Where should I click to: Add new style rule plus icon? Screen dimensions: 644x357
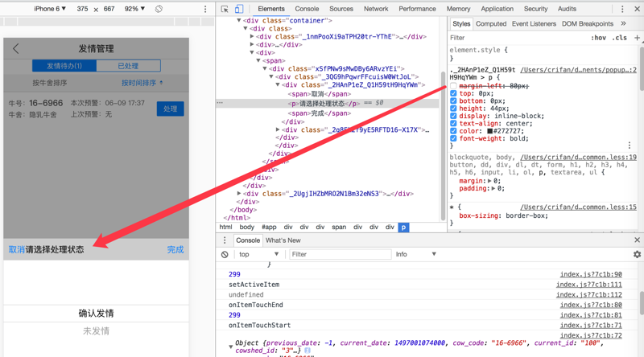637,37
